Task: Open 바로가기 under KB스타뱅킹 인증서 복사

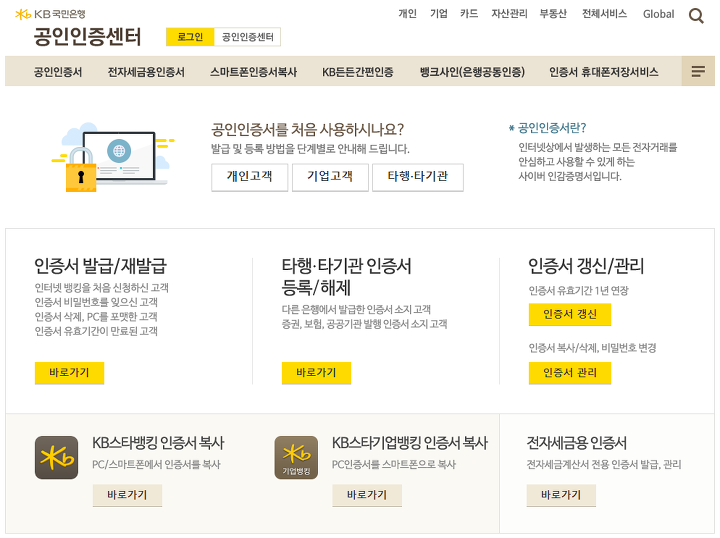Action: [127, 495]
